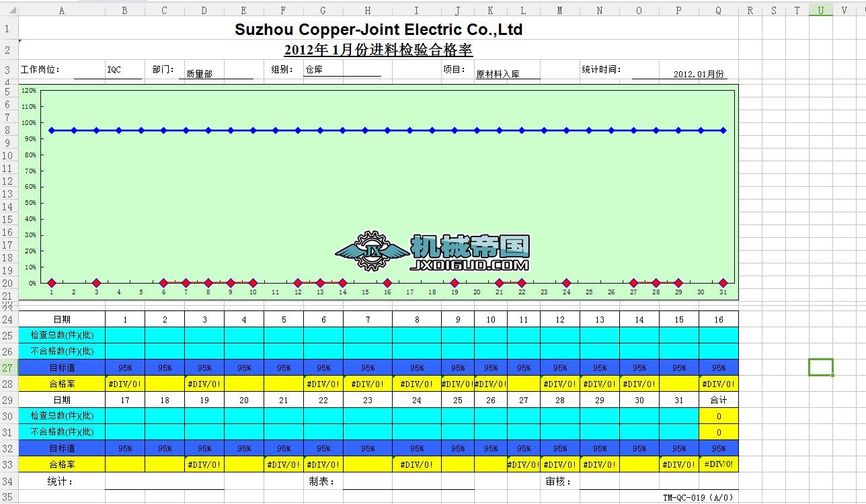Click the 部门 label
This screenshot has width=866, height=504.
click(x=163, y=69)
